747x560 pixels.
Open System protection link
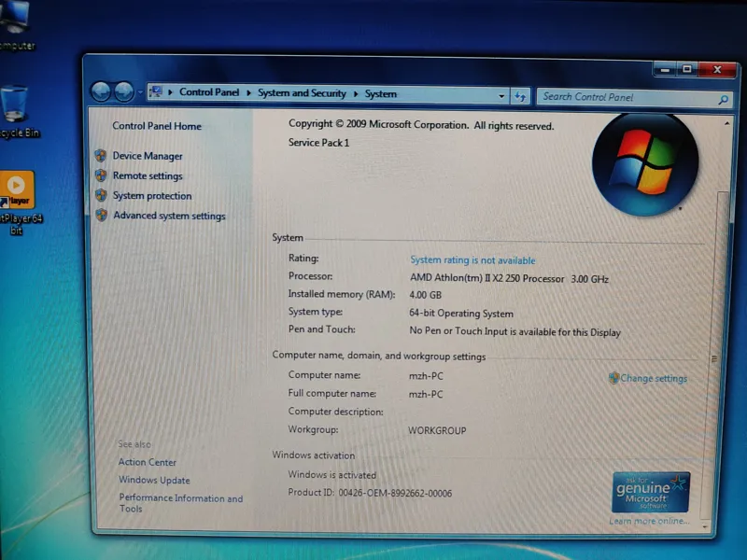click(x=152, y=196)
